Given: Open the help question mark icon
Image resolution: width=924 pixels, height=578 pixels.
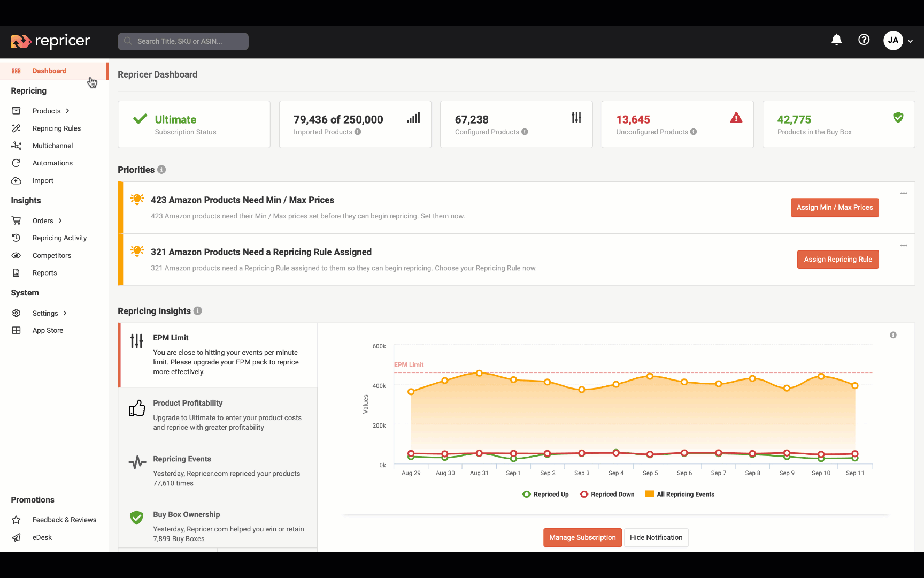Looking at the screenshot, I should [x=864, y=40].
